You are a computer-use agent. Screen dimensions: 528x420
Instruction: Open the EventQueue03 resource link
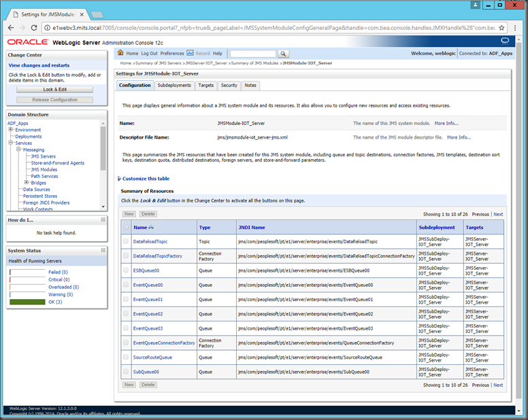[148, 328]
